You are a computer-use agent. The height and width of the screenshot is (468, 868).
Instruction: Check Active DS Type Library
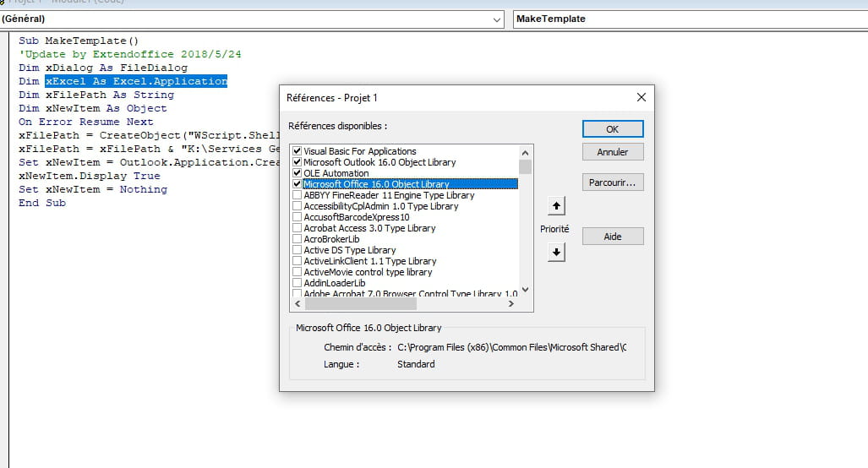(298, 250)
